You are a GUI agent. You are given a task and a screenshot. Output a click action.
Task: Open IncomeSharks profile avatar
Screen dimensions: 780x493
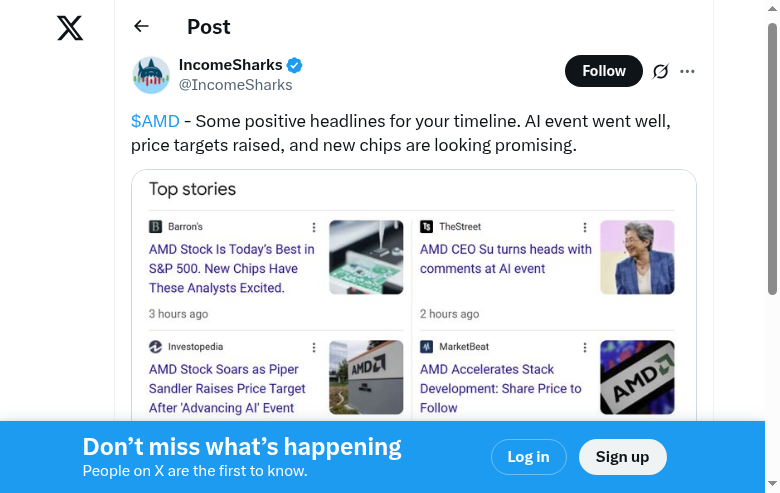point(151,75)
